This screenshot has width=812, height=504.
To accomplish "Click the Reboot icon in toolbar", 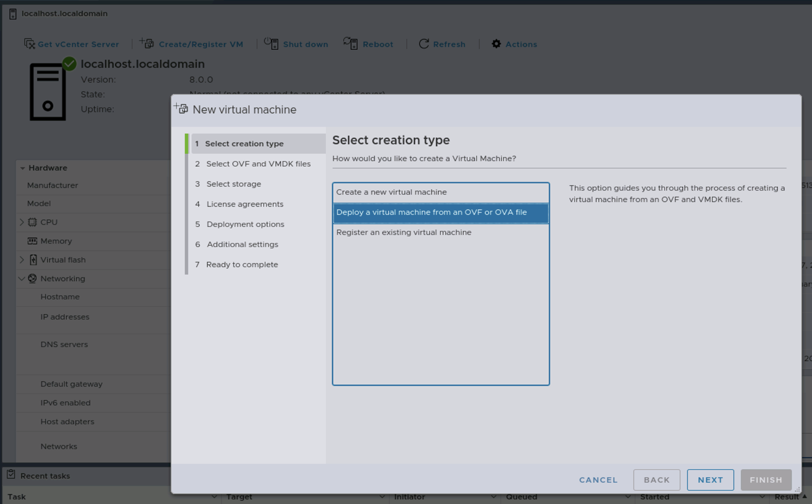I will tap(351, 43).
